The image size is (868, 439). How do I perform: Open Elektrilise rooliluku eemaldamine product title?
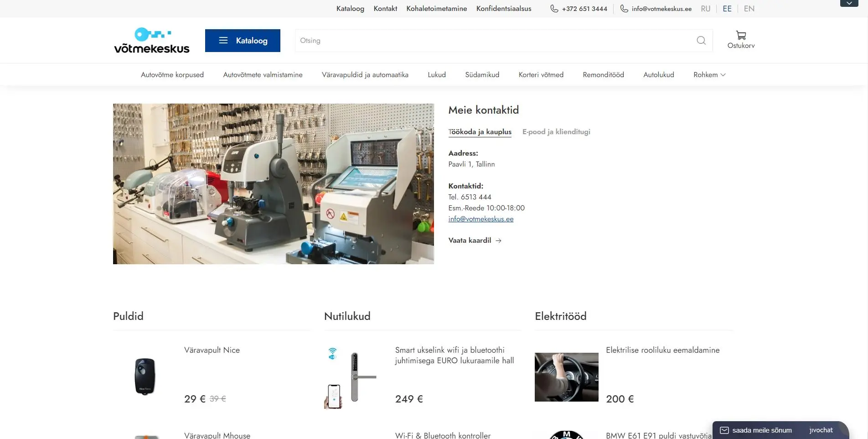[x=663, y=350]
